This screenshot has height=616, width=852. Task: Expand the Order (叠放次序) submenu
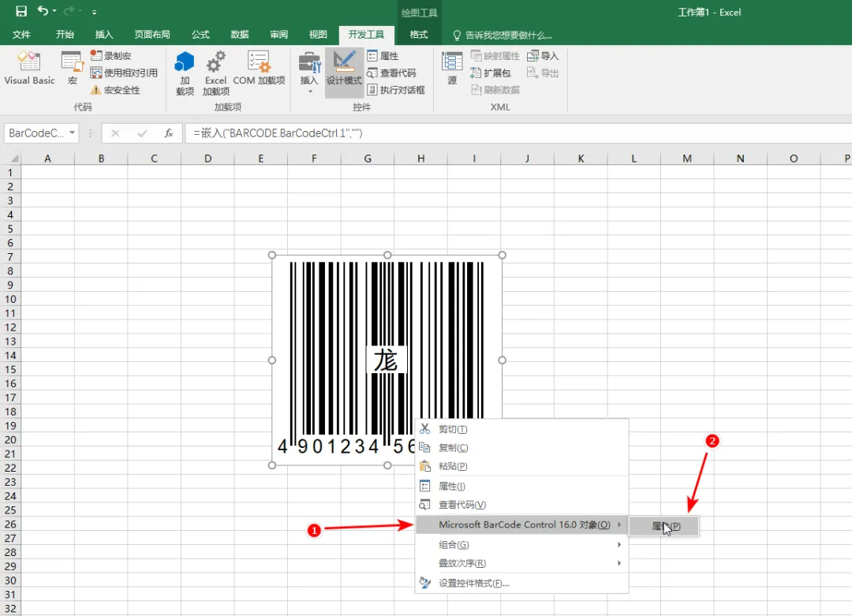coord(521,563)
